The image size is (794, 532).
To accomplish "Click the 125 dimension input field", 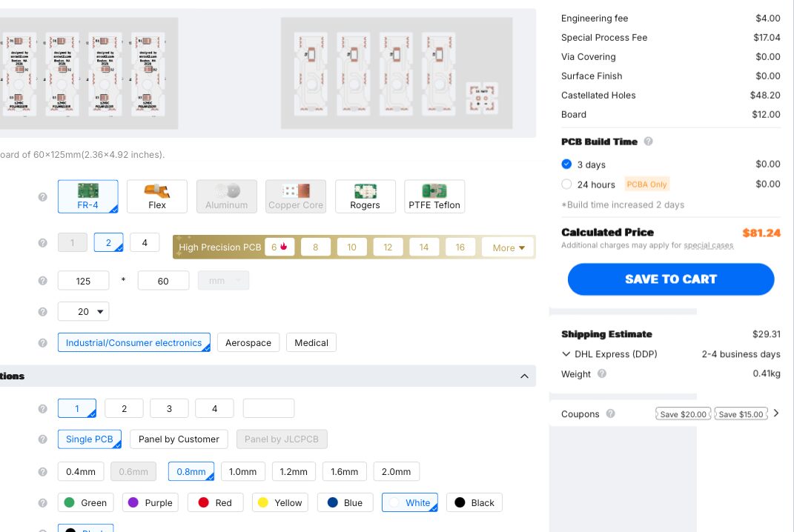I will [x=84, y=280].
